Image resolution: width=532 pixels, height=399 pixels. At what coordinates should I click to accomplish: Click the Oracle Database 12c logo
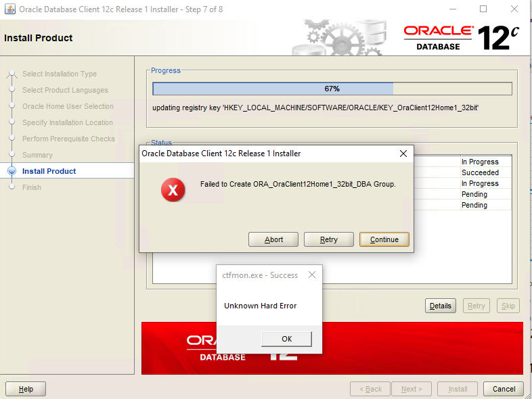pyautogui.click(x=460, y=38)
